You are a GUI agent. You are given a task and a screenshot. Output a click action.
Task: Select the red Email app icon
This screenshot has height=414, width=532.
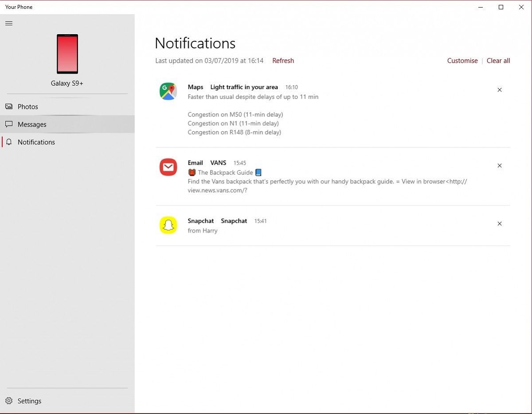tap(168, 167)
